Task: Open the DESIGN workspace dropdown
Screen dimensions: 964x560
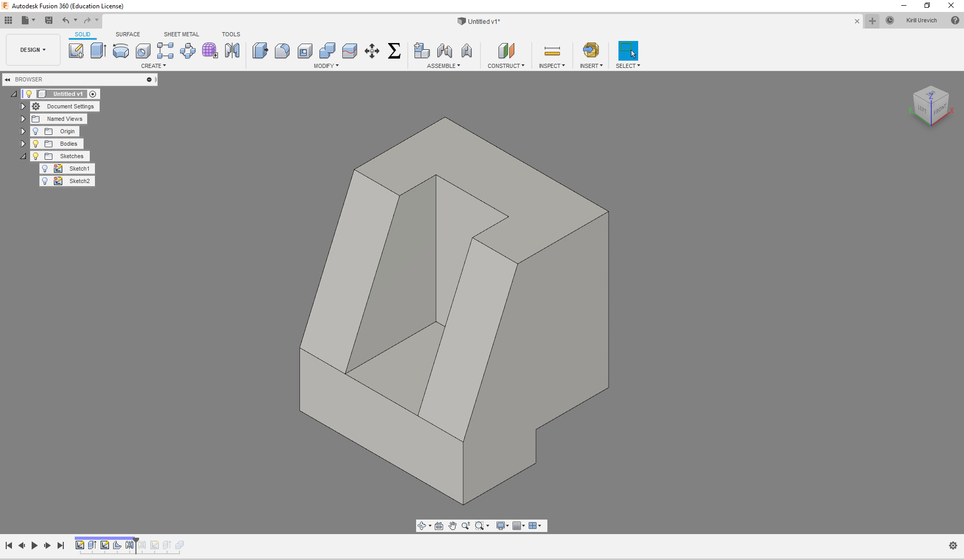Action: point(33,50)
